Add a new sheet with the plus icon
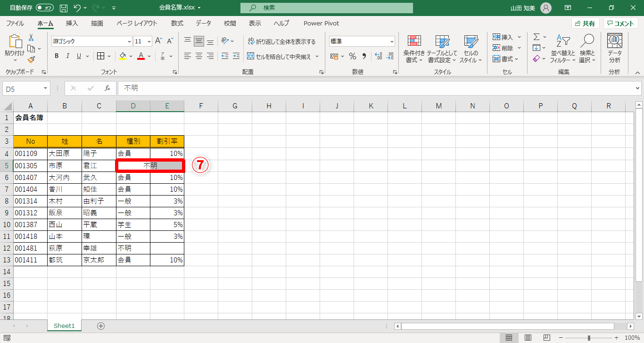644x343 pixels. point(100,326)
